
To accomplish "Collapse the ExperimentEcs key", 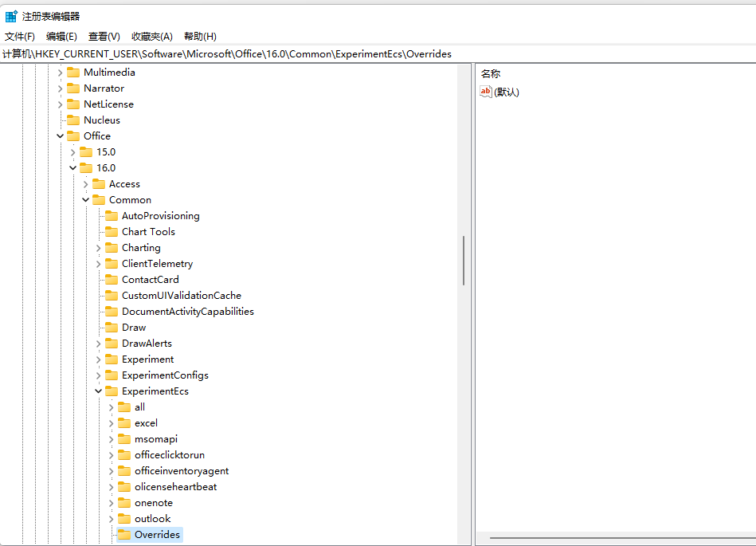I will [98, 391].
